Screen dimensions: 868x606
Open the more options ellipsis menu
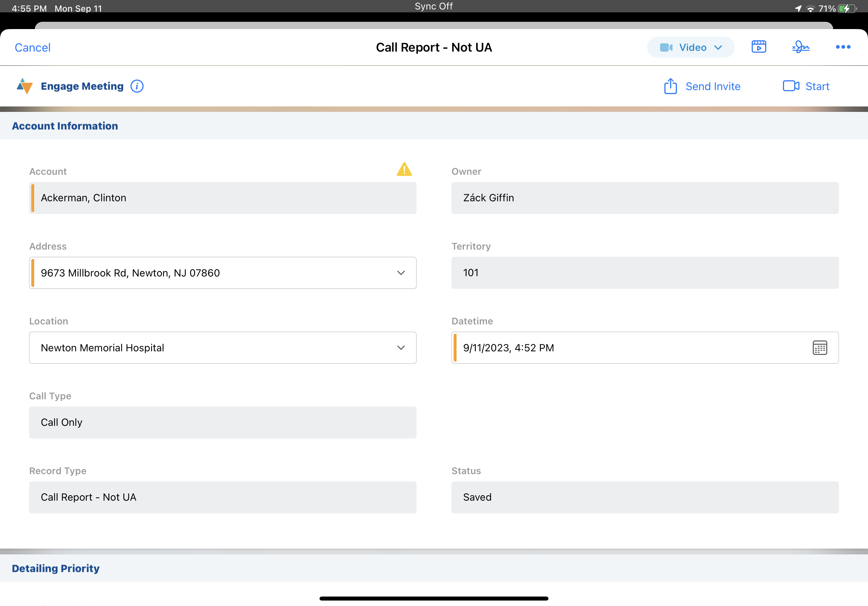843,47
